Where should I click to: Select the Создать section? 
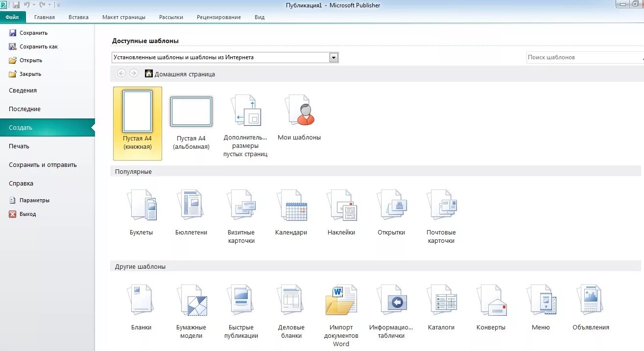tap(48, 128)
